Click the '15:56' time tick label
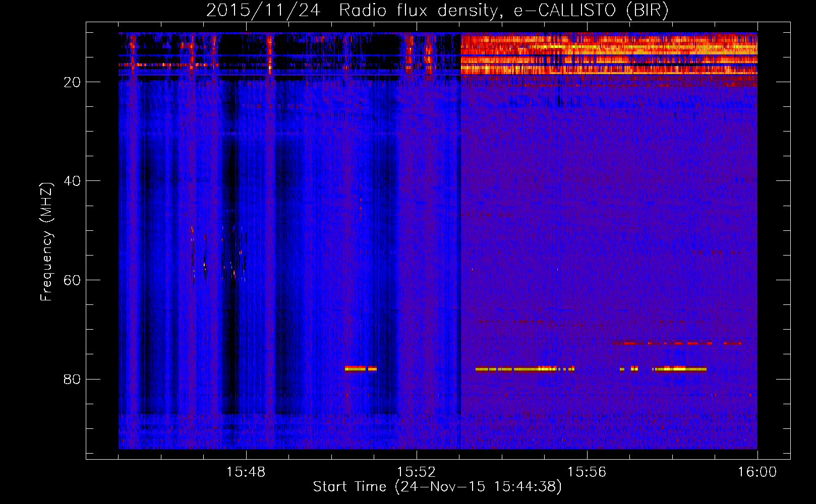Screen dimensions: 816x504 pos(587,472)
